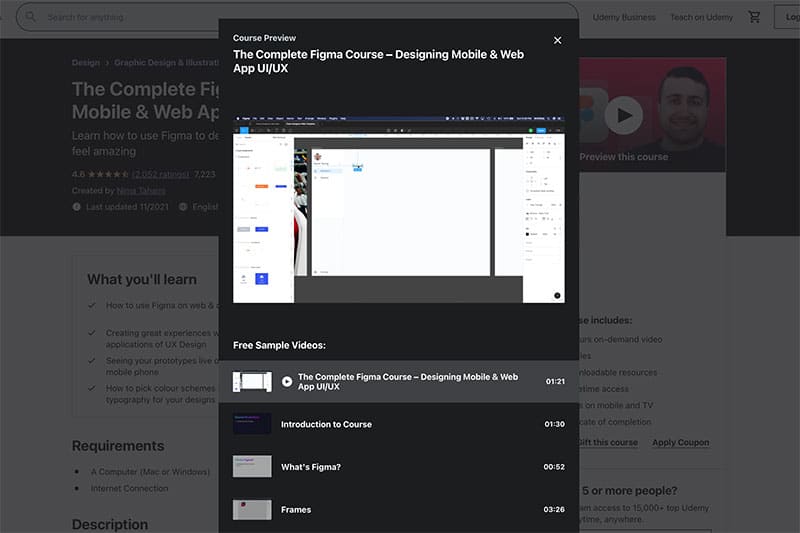This screenshot has height=533, width=800.
Task: Open Udemy Business link
Action: [624, 17]
